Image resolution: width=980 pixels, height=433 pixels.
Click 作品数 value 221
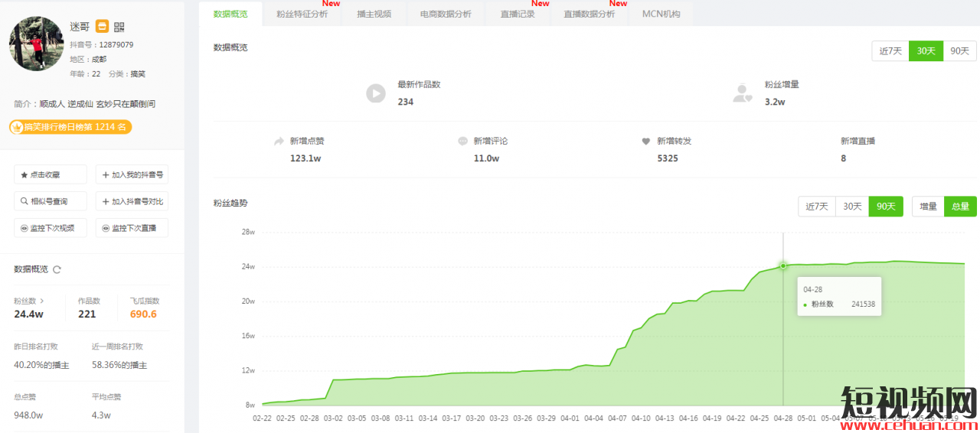[87, 314]
